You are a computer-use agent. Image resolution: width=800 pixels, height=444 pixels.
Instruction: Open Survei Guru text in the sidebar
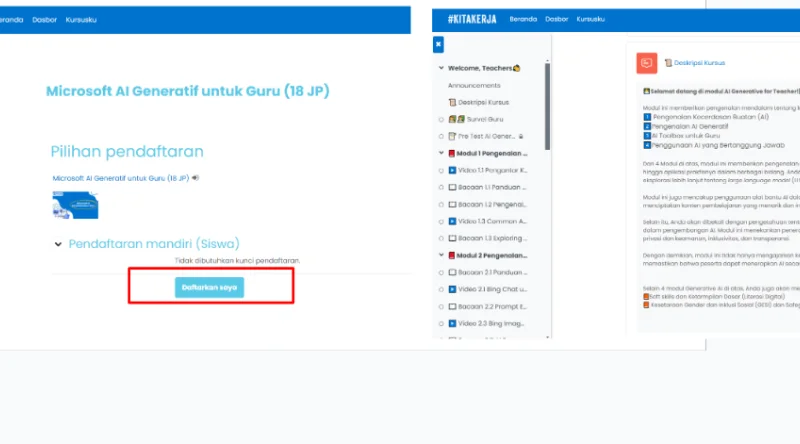click(x=485, y=119)
